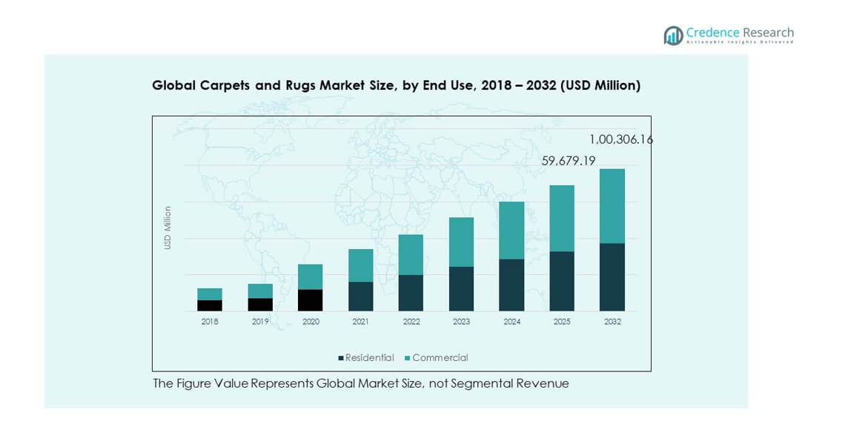Select the Commercial segment of the 2032 bar
Viewport: 868px width, 424px height.
tap(612, 205)
